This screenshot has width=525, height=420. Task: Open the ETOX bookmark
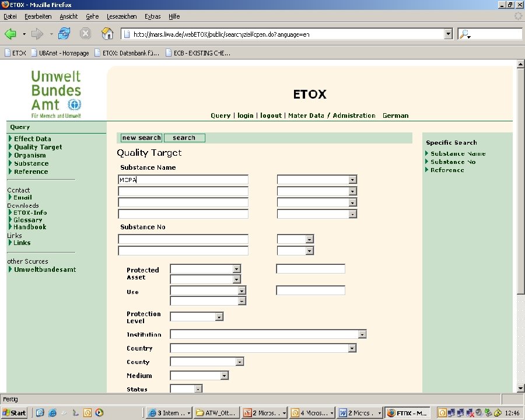point(15,53)
